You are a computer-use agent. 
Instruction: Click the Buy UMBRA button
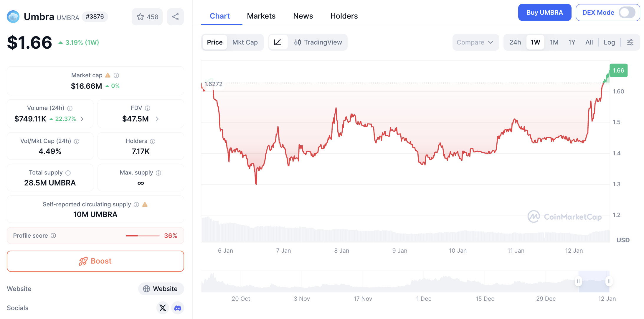coord(544,12)
